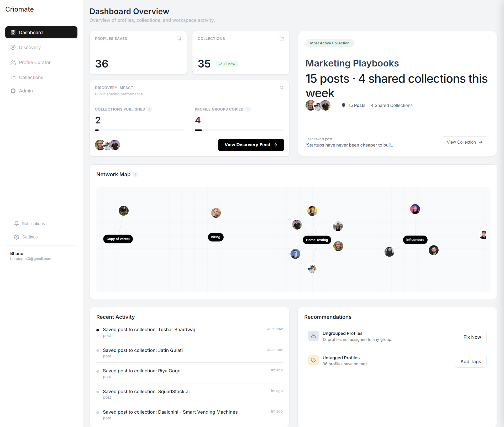Open the search icon in Discovery Impact card
Viewport: 504px width, 427px height.
281,87
